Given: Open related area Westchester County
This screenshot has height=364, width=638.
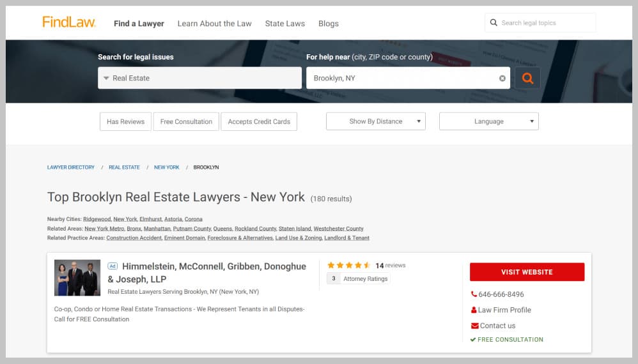Looking at the screenshot, I should click(x=339, y=229).
